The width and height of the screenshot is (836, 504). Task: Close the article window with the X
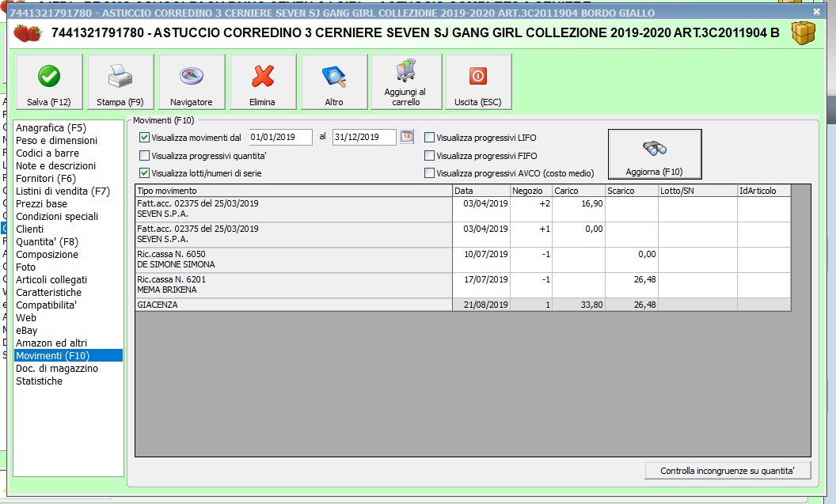click(x=816, y=12)
